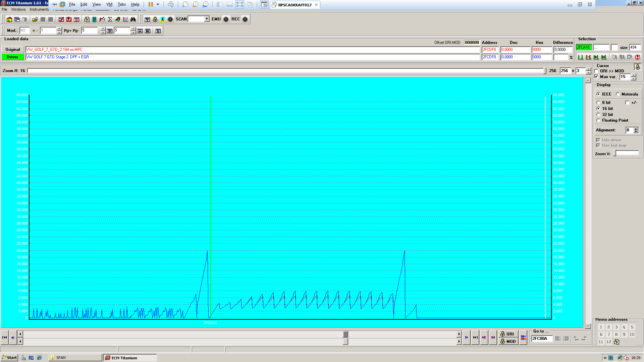The image size is (644, 362).
Task: Open ECM Titanium Windows menu
Action: click(x=18, y=9)
